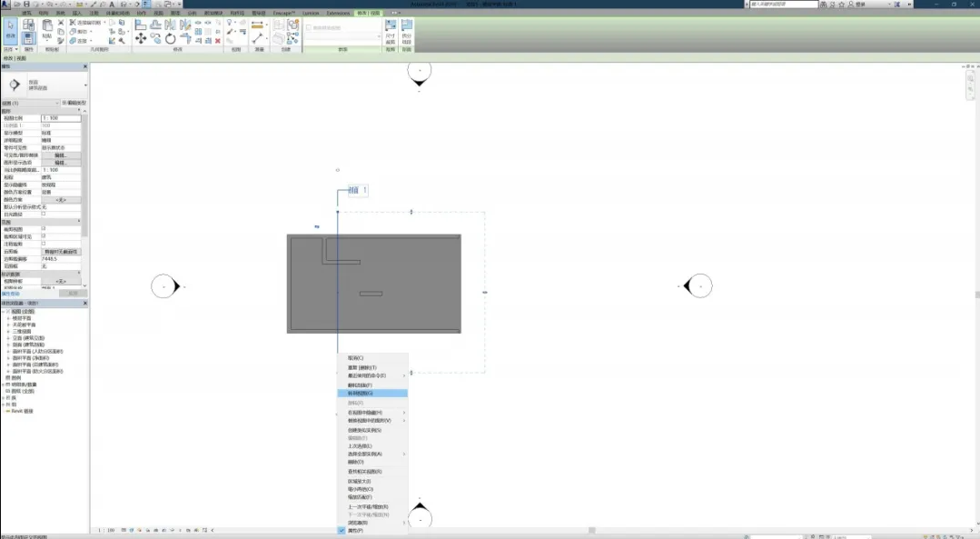Choose Zoom In Region in context menu
The image size is (980, 539).
(x=372, y=482)
